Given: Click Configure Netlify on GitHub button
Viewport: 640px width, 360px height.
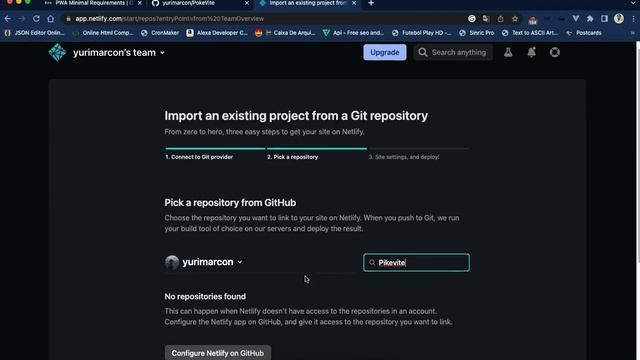Looking at the screenshot, I should click(218, 353).
